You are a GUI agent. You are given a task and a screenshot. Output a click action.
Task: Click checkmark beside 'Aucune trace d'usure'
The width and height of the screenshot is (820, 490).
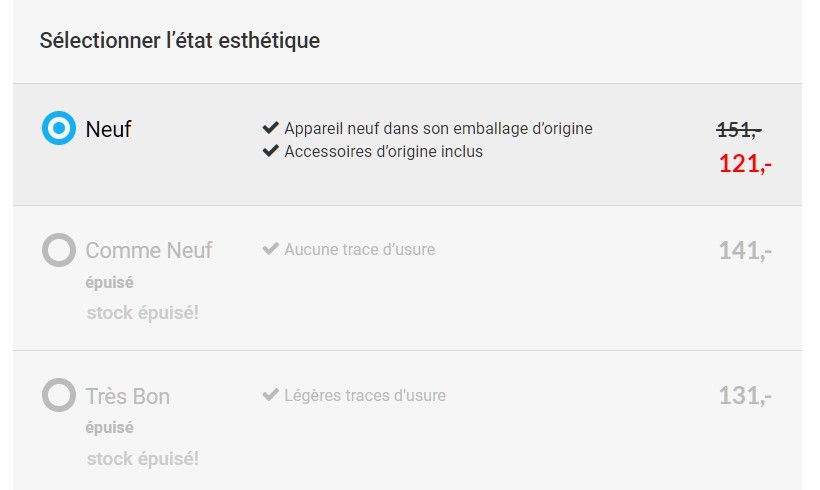click(270, 249)
